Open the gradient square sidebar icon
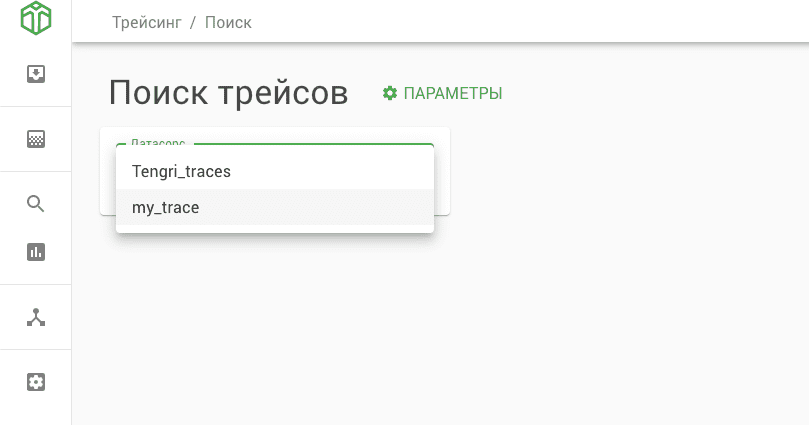The width and height of the screenshot is (809, 425). click(36, 139)
